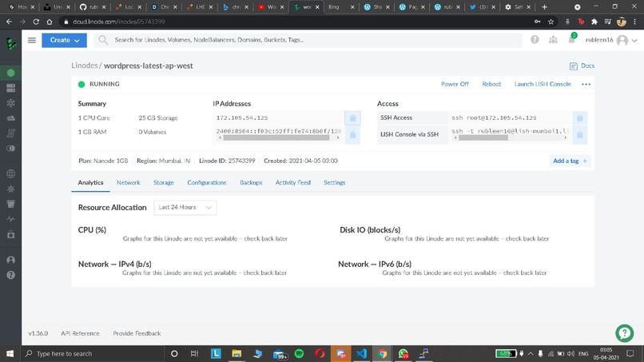Click the IPv6 address horizontal scrollbar
644x362 pixels.
click(276, 138)
